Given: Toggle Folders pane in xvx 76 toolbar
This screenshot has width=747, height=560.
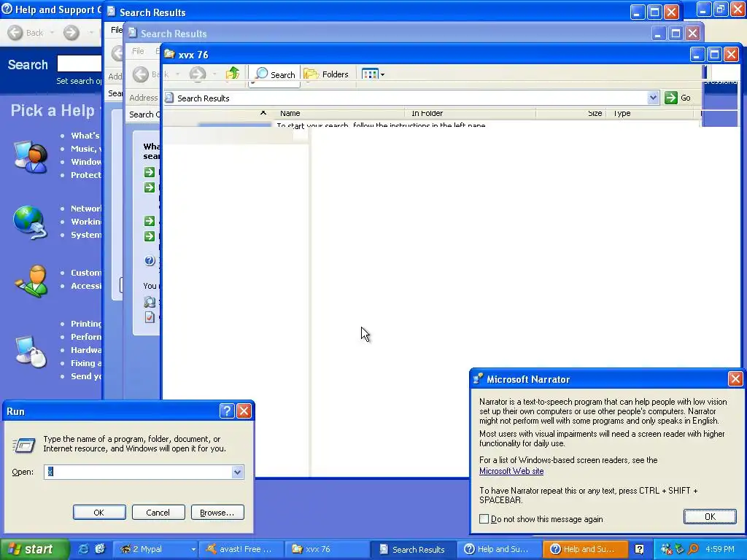Looking at the screenshot, I should (x=326, y=74).
